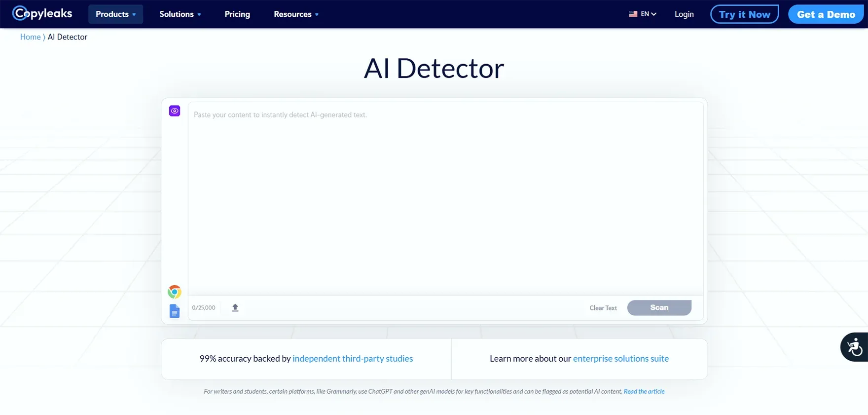Click Login in the navigation bar
This screenshot has height=415, width=868.
[684, 14]
